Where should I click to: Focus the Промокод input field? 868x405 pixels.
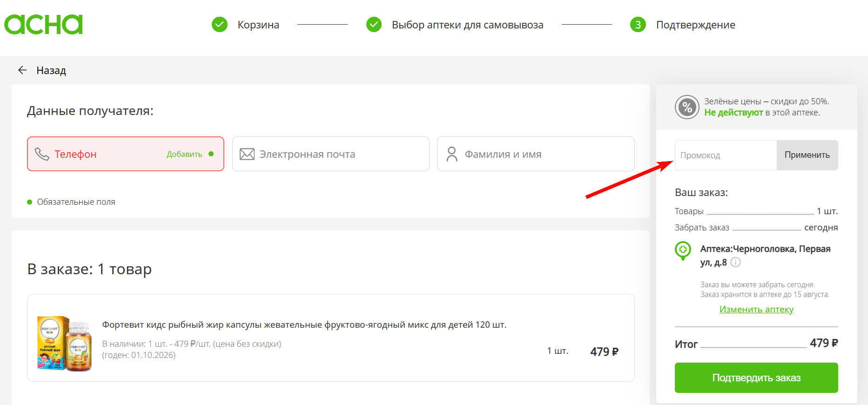tap(726, 155)
